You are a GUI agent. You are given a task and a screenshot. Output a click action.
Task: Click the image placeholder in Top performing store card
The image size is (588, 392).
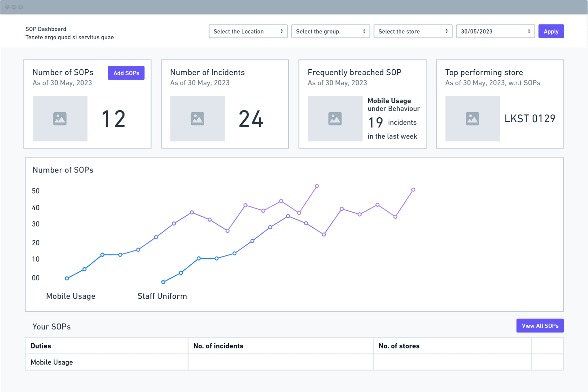[472, 119]
